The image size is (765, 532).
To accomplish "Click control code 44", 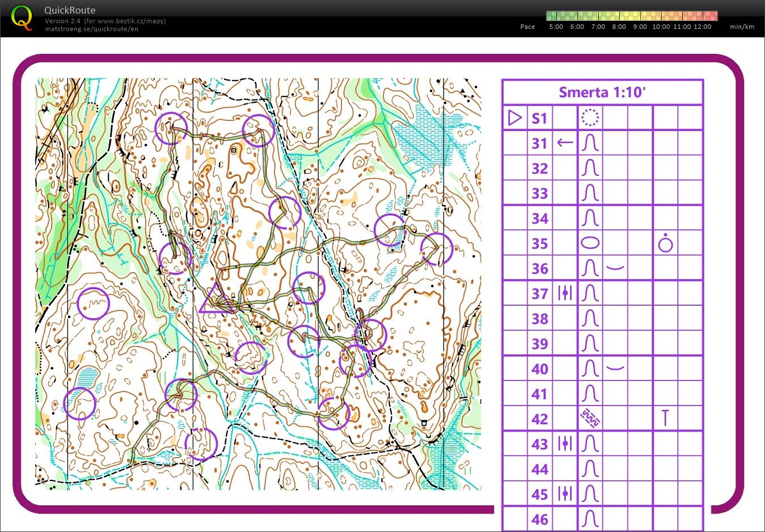I will coord(540,469).
